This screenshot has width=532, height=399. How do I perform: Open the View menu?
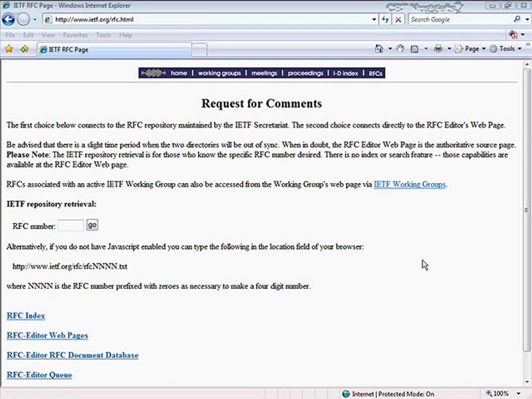[48, 35]
